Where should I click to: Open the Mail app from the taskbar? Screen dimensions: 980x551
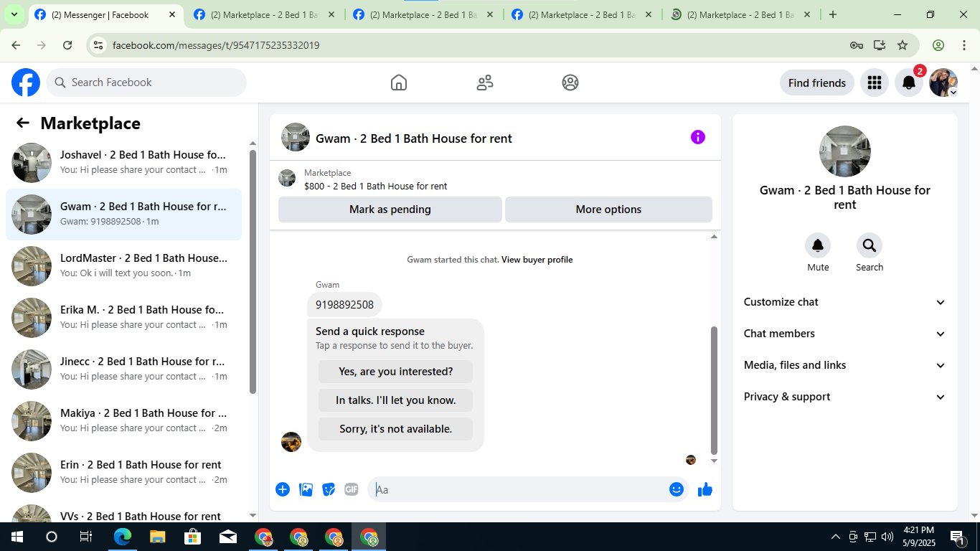click(x=228, y=537)
